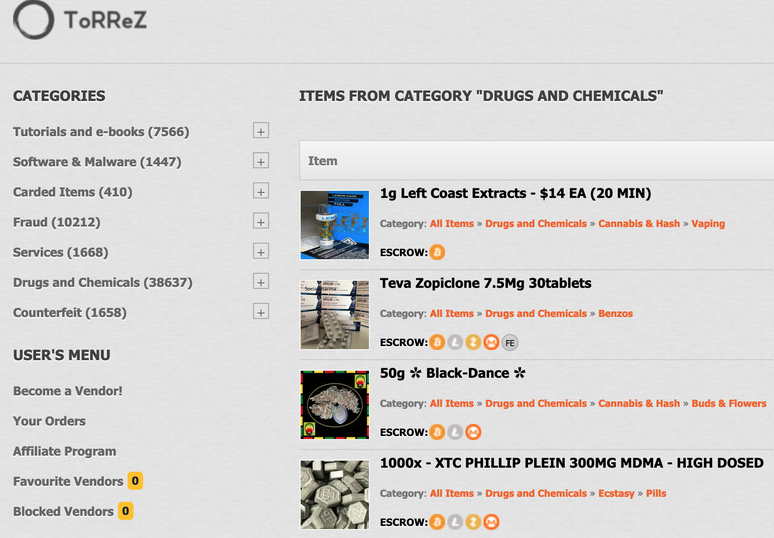
Task: Click Bitcoin icon on Left Coast Extracts listing
Action: click(x=437, y=252)
